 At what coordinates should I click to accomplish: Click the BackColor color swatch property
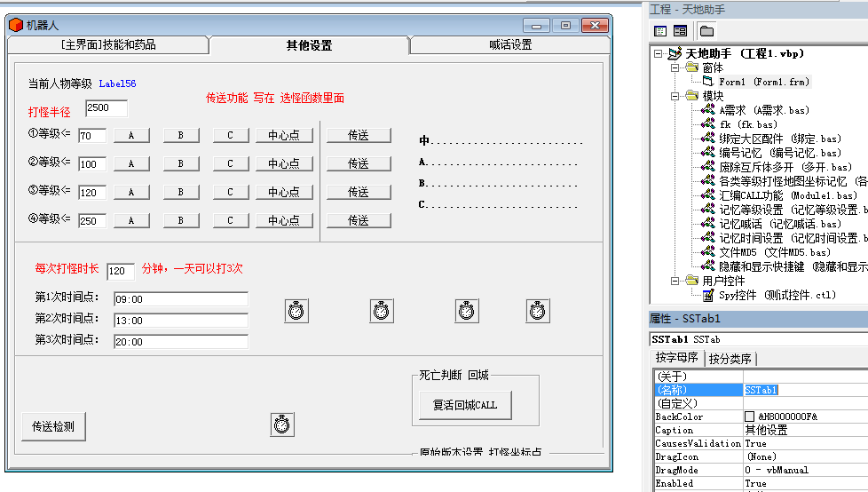(x=750, y=417)
